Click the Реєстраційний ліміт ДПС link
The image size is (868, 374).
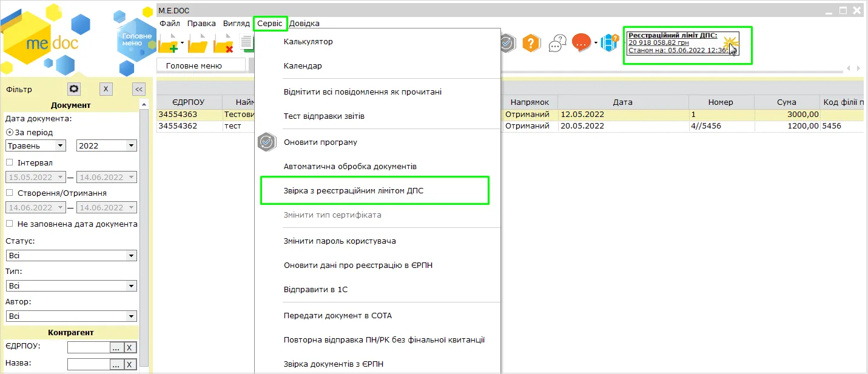tap(673, 35)
